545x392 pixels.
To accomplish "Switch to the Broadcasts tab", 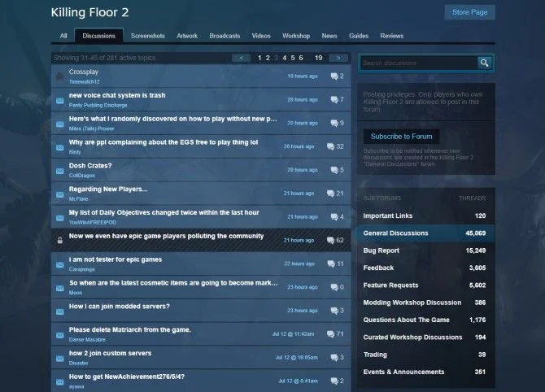I will 225,36.
